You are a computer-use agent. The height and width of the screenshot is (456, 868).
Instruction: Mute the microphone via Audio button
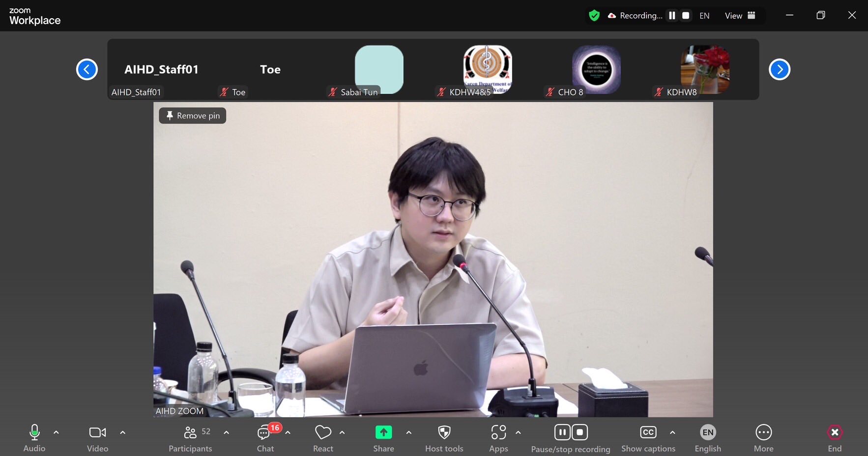coord(34,432)
